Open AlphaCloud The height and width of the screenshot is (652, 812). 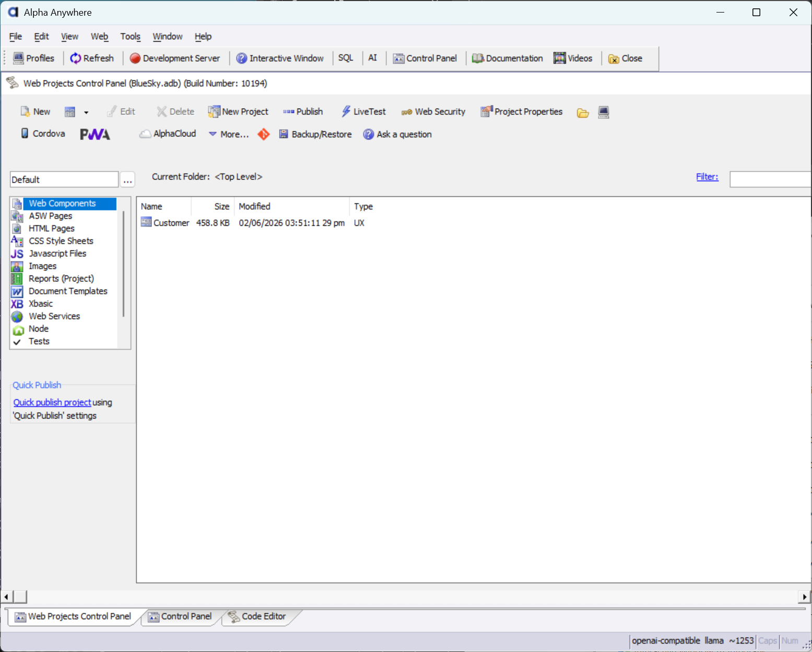[168, 134]
